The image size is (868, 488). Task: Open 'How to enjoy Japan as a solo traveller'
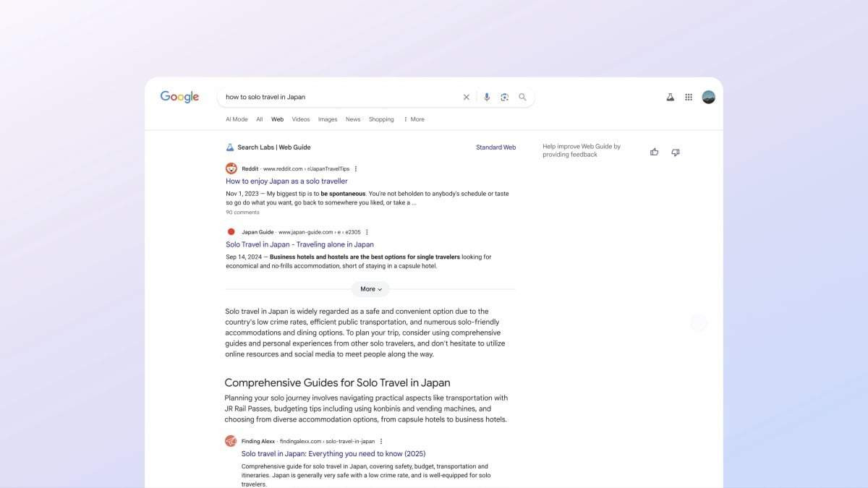[x=286, y=181]
